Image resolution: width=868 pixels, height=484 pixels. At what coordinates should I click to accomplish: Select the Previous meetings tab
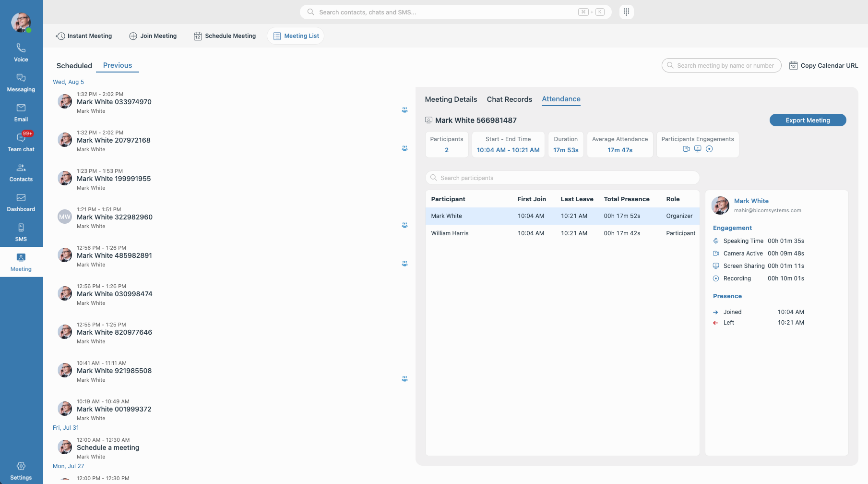[118, 65]
